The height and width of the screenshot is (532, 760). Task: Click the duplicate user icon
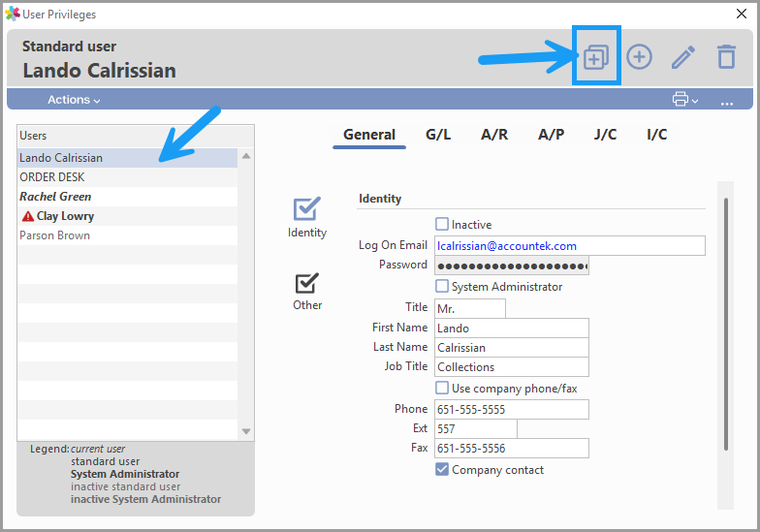pyautogui.click(x=595, y=57)
